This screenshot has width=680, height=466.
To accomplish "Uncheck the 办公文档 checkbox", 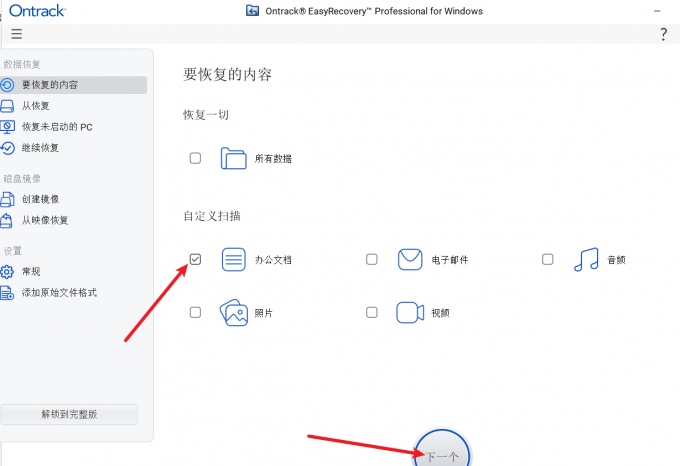I will pyautogui.click(x=195, y=259).
